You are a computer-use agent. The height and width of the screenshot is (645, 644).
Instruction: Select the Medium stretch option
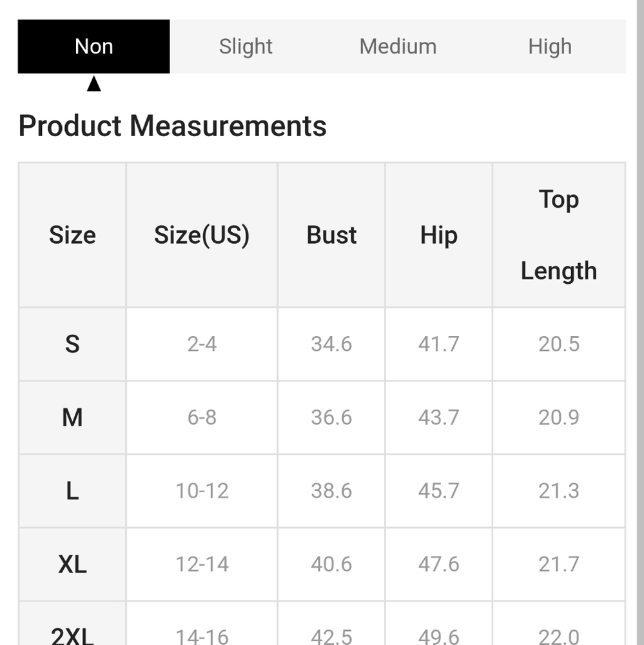pyautogui.click(x=398, y=46)
